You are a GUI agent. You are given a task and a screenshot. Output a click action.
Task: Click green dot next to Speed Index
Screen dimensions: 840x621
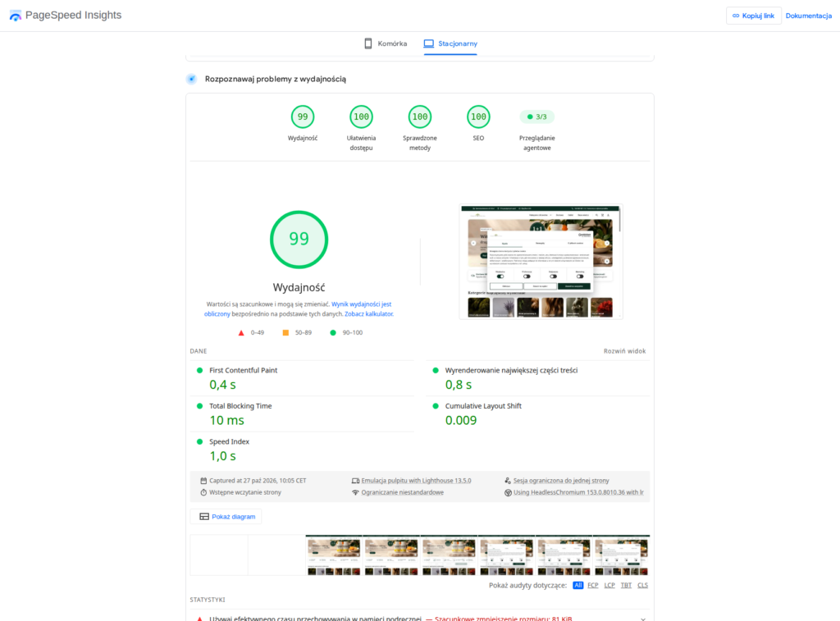[200, 441]
